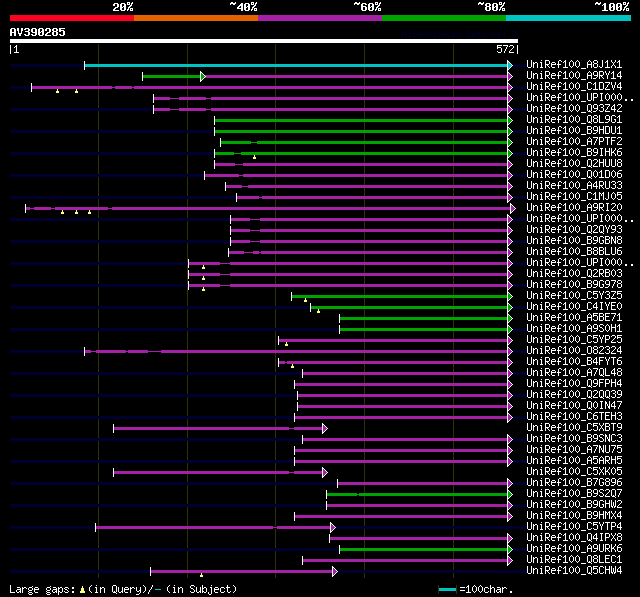Select the UniRef100_B9GBN8 label
The image size is (640, 597).
click(574, 241)
